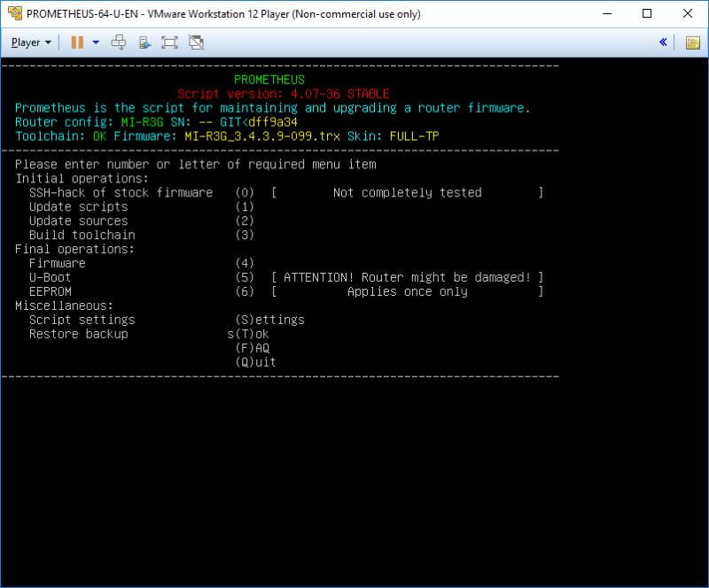Click 'MI-R3G_3.4.3.9-099.trx' firmware name
Viewport: 709px width, 588px height.
pyautogui.click(x=262, y=136)
